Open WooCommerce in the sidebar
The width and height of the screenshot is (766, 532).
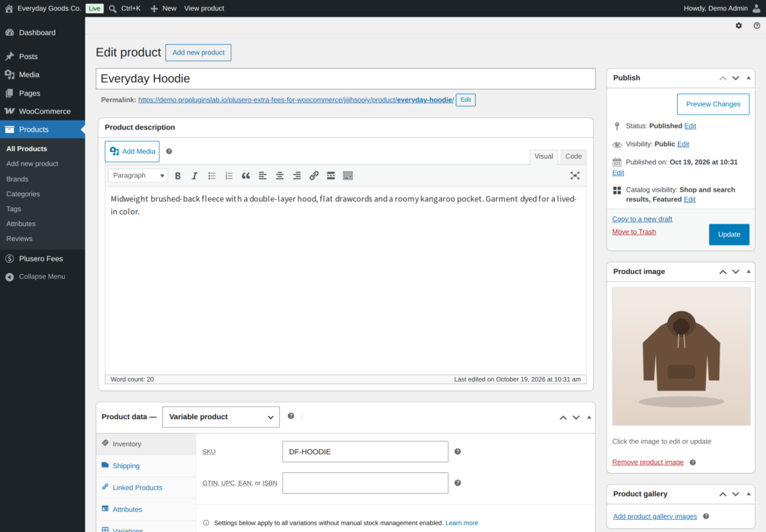click(x=43, y=111)
